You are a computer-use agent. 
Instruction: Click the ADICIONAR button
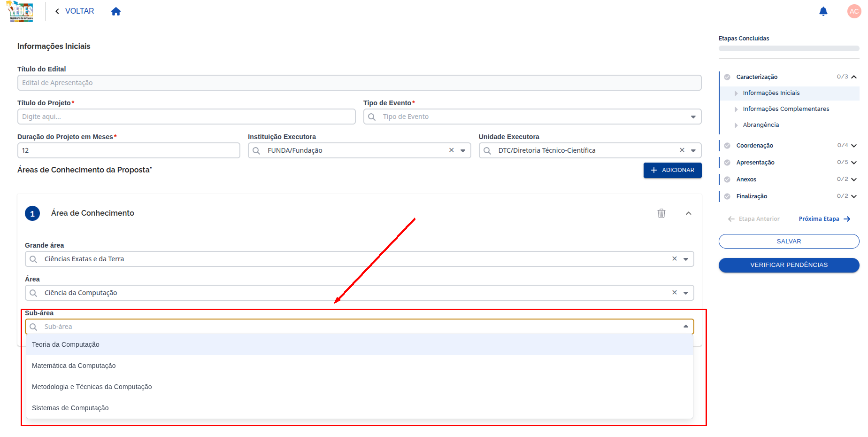coord(672,170)
